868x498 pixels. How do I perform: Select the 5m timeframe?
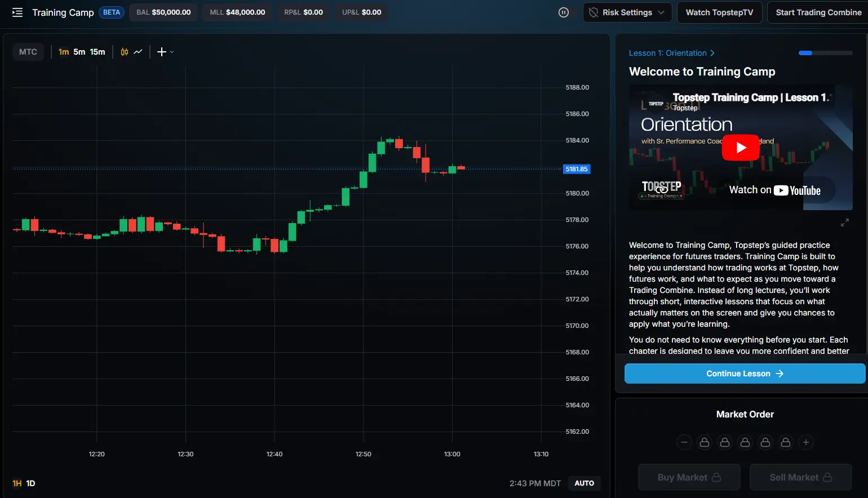(x=79, y=51)
